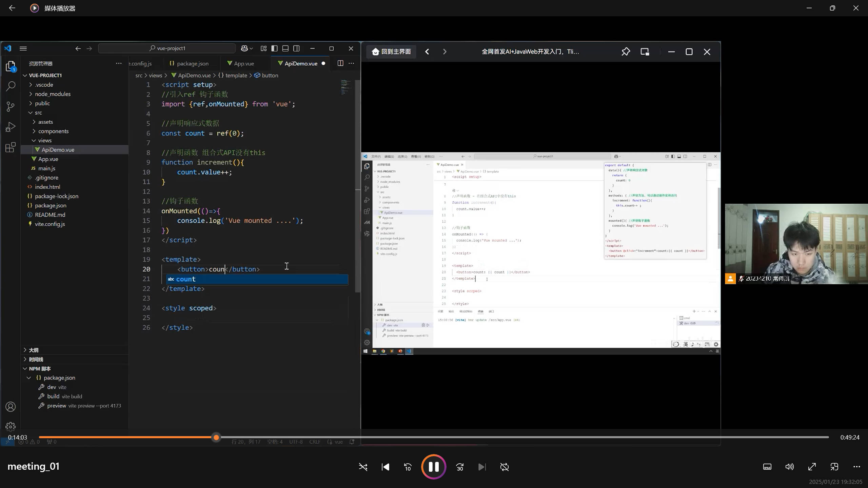Run the dev vite script
Viewport: 868px width, 488px height.
(75, 387)
